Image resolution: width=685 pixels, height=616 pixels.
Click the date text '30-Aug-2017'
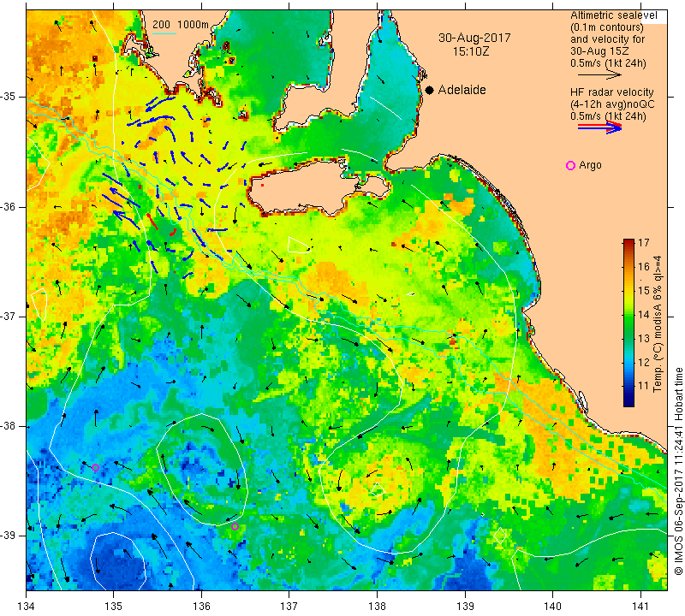(x=474, y=38)
